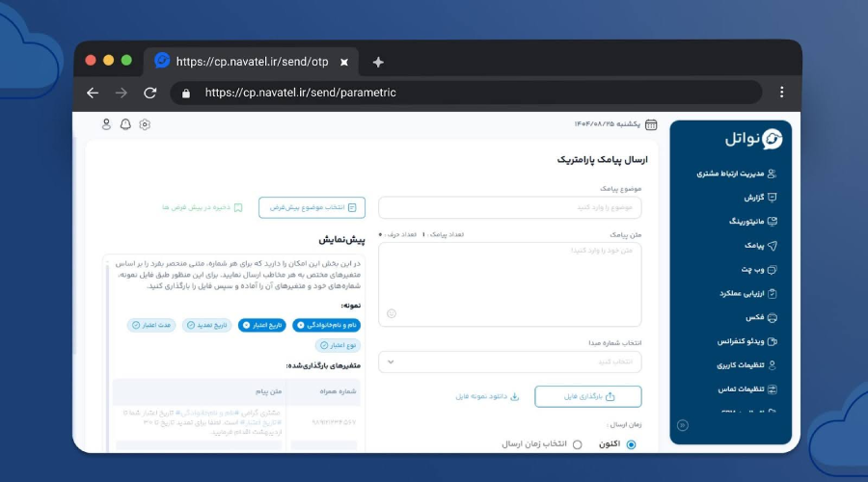Viewport: 868px width, 482px height.
Task: Toggle the نام و نام‌خانوادگی variable tag
Action: [x=327, y=326]
